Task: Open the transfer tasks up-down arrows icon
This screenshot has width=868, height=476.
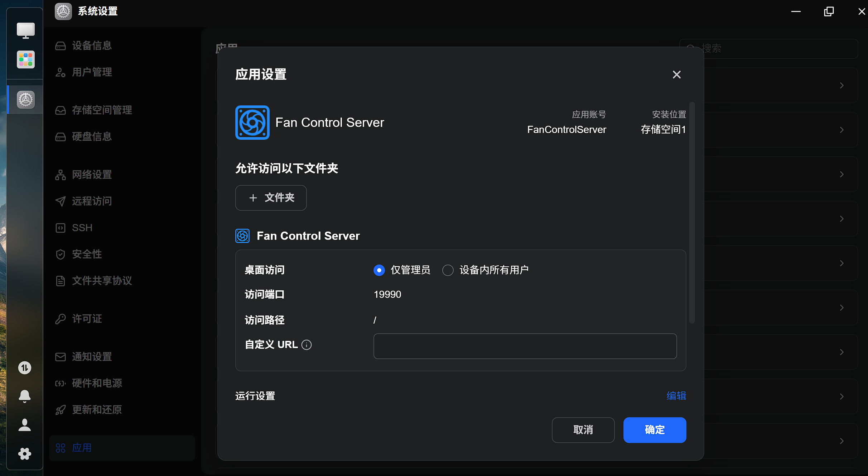Action: click(25, 367)
